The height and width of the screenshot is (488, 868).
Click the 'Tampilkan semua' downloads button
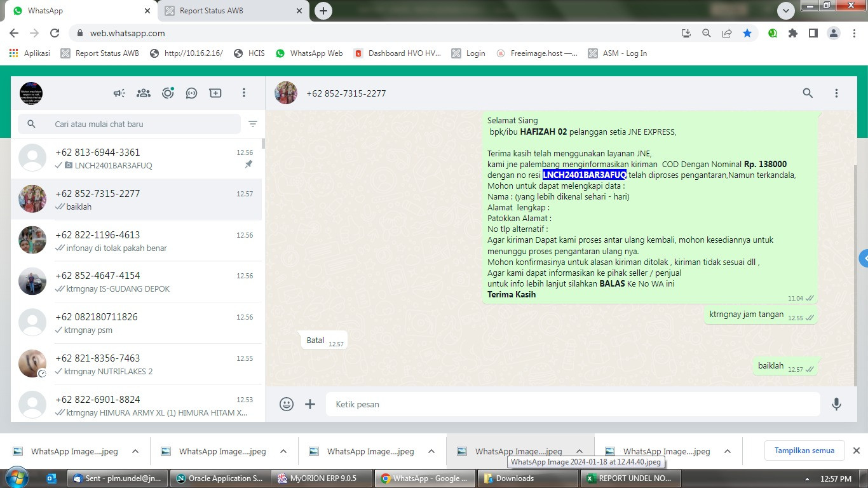click(x=804, y=451)
